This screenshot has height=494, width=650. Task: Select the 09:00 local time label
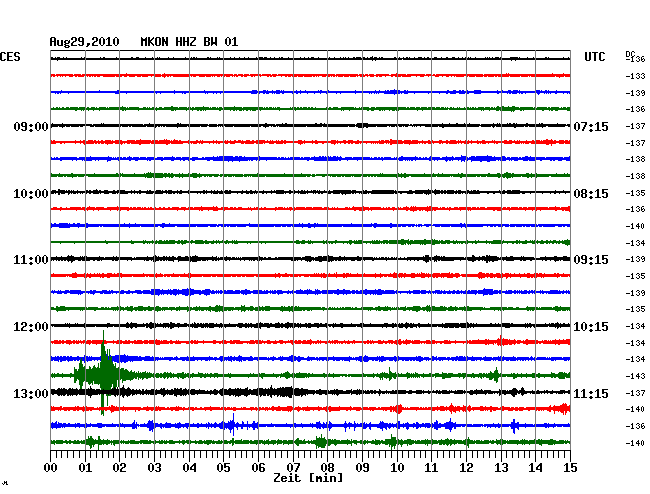(31, 126)
